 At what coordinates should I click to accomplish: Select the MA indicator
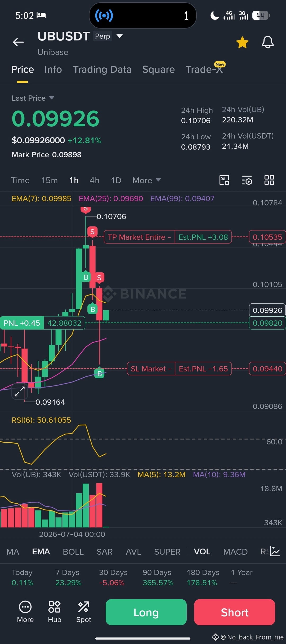13,552
